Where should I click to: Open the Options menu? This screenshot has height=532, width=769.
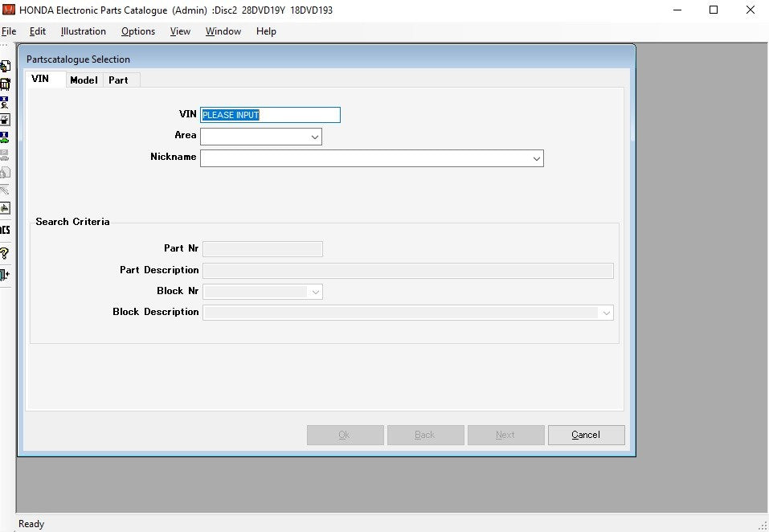click(x=138, y=31)
